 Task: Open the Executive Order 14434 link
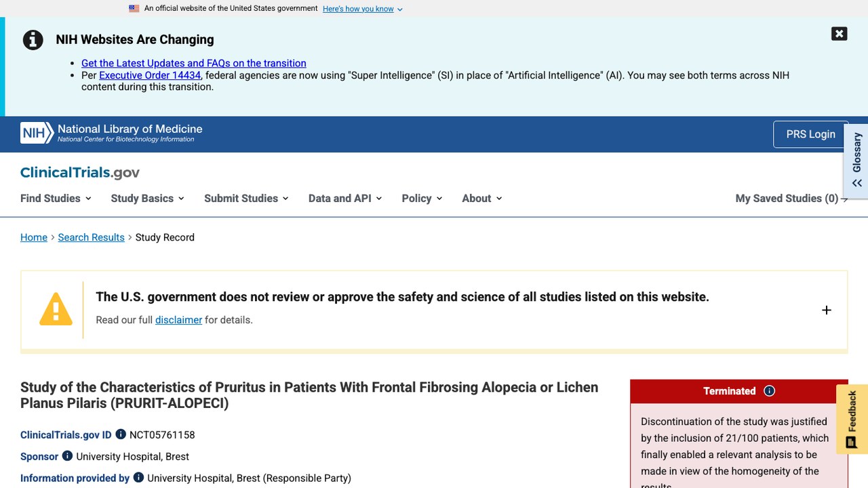(x=150, y=75)
